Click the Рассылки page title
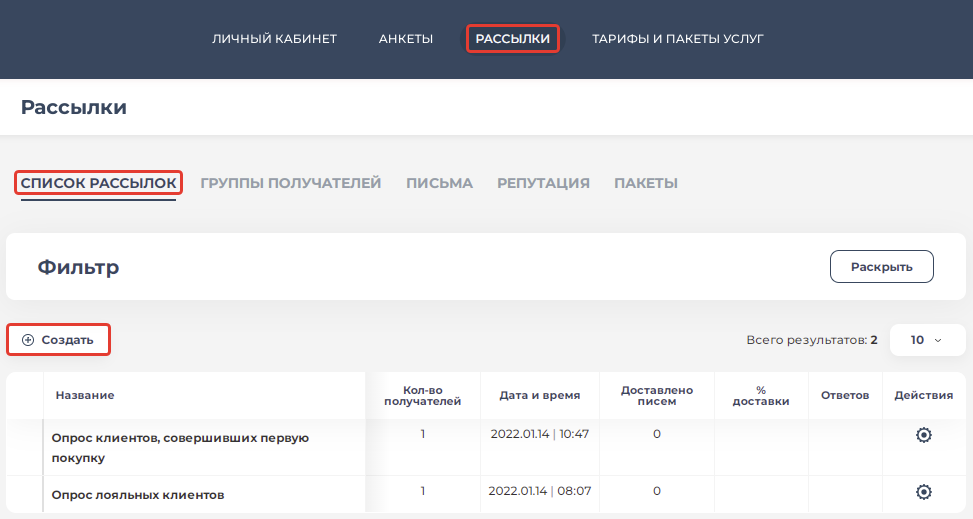This screenshot has width=973, height=519. click(x=74, y=107)
